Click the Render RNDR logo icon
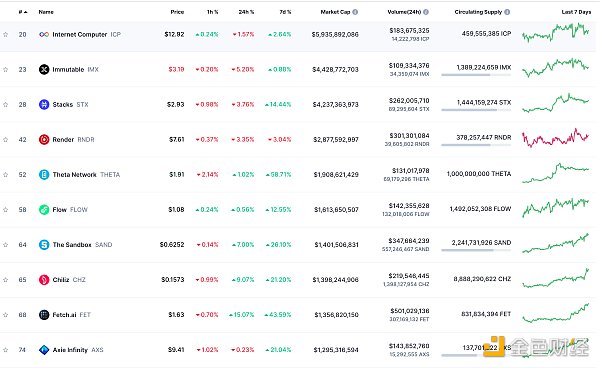 (x=44, y=140)
